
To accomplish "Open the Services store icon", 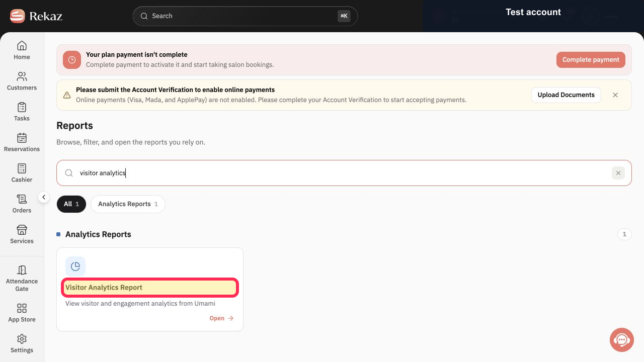I will pyautogui.click(x=22, y=230).
